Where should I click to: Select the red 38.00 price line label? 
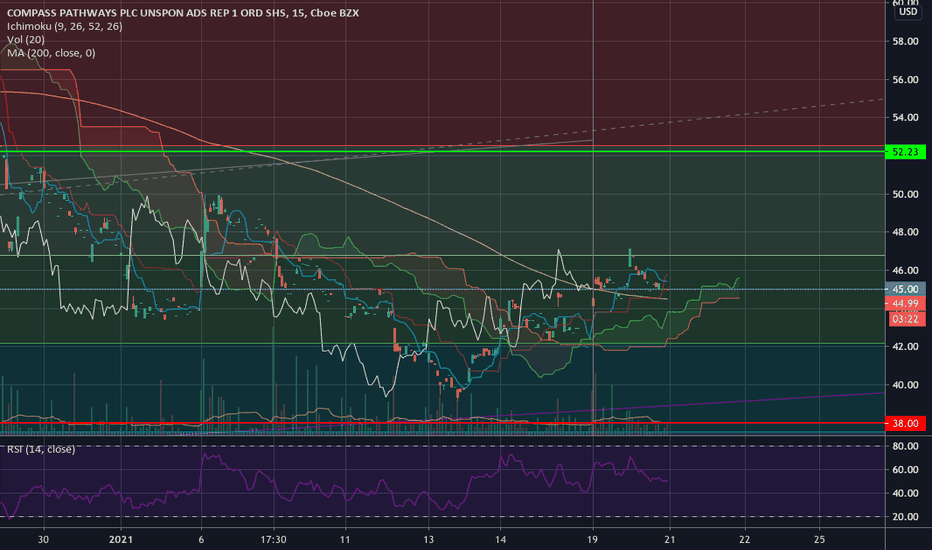[905, 423]
